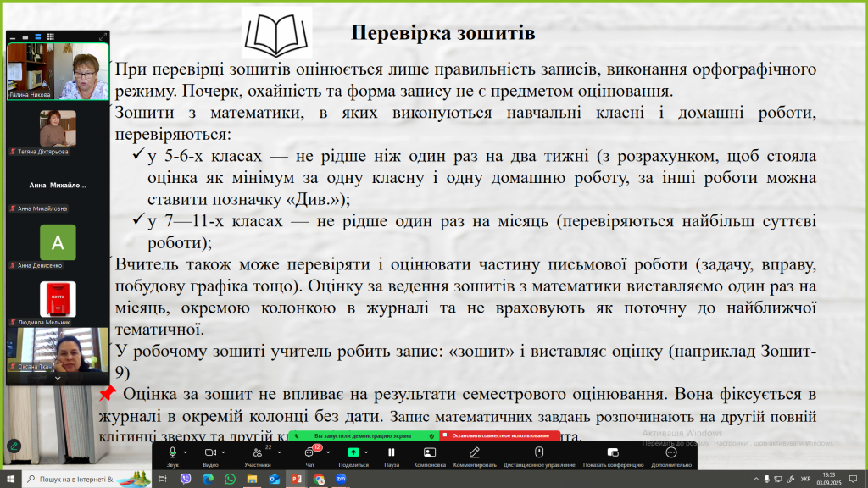
Task: Minimize the Zoom participant video panel
Action: [13, 37]
